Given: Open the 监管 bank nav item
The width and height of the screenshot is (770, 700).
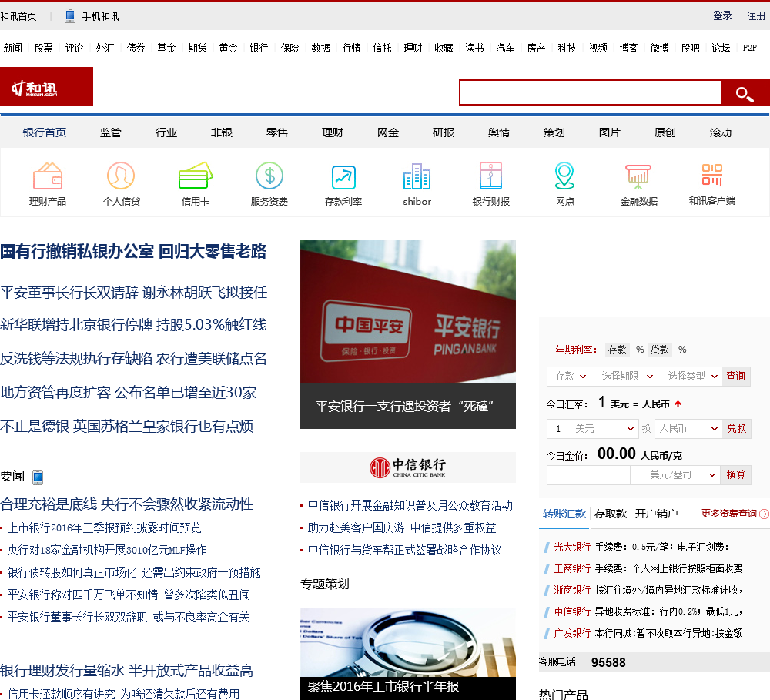Looking at the screenshot, I should [x=110, y=132].
